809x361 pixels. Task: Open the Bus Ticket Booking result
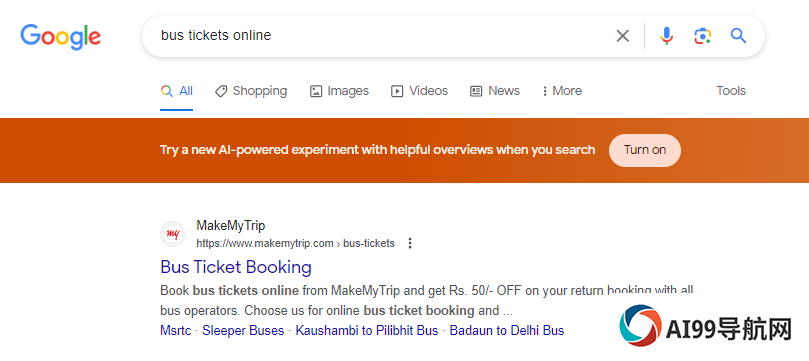(x=236, y=267)
